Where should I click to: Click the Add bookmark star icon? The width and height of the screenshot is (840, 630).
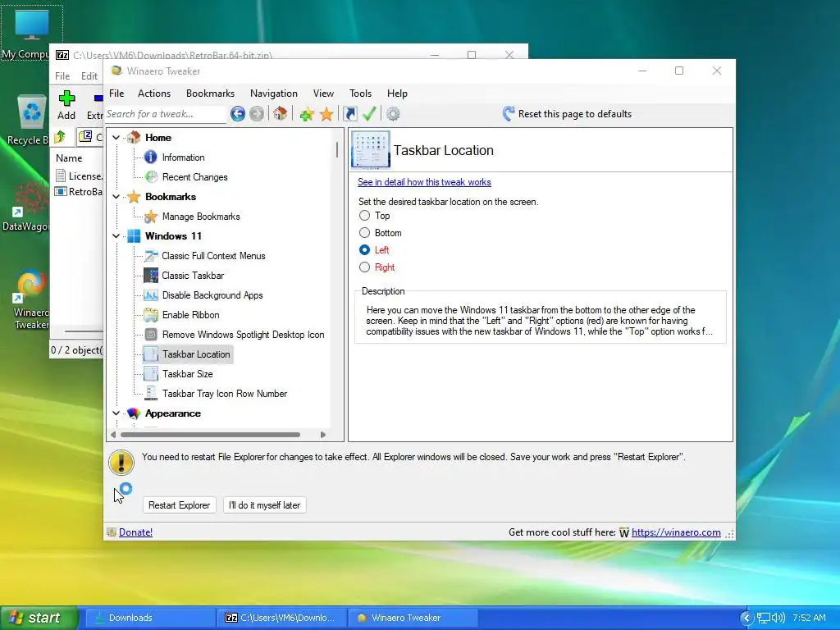coord(307,114)
